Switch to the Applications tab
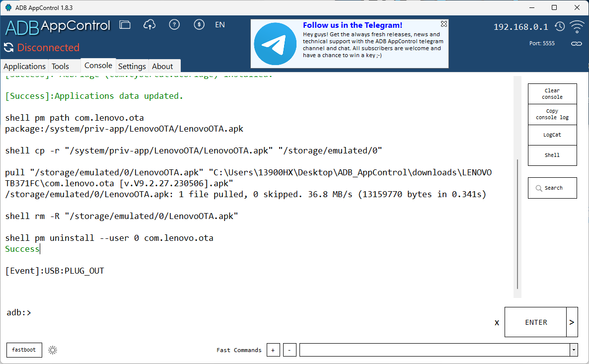 point(24,66)
